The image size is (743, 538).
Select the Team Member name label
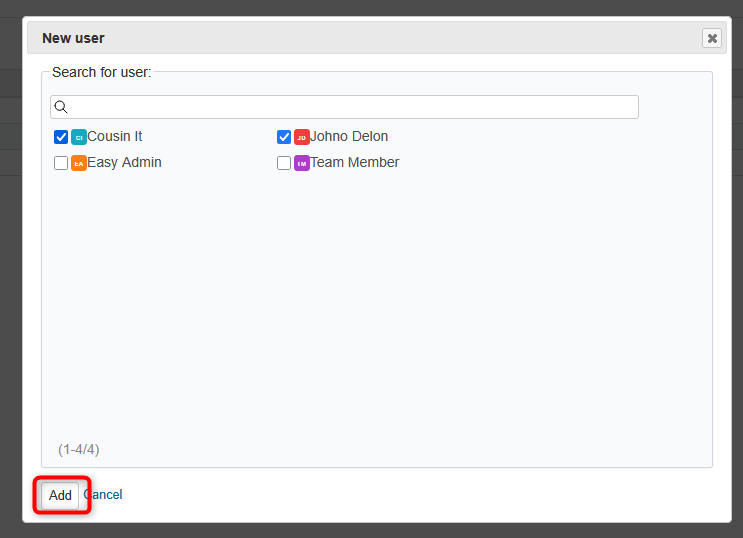pyautogui.click(x=354, y=162)
